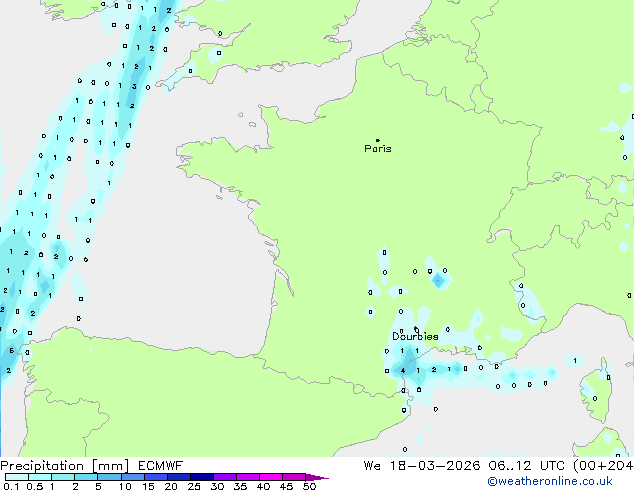Select the 25–30 mm dark navy swatch

pos(201,477)
